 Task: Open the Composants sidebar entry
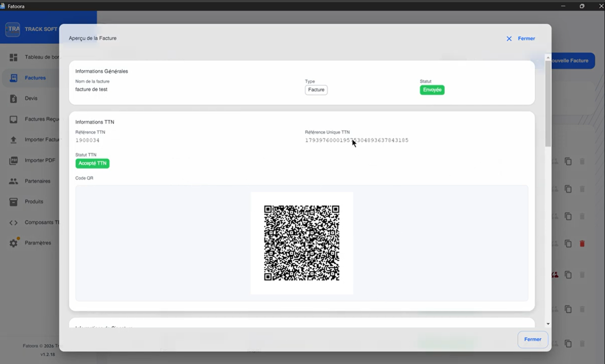[42, 222]
